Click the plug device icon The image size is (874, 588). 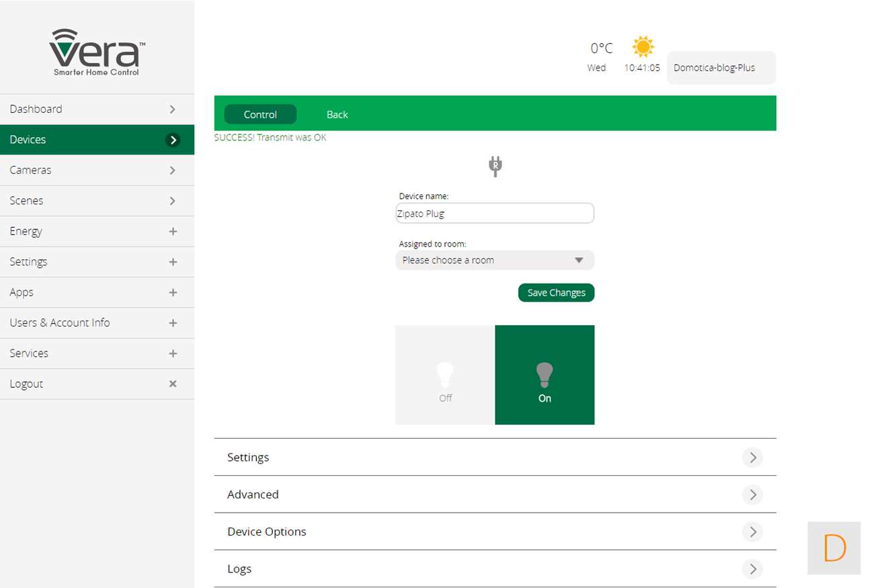pos(495,166)
